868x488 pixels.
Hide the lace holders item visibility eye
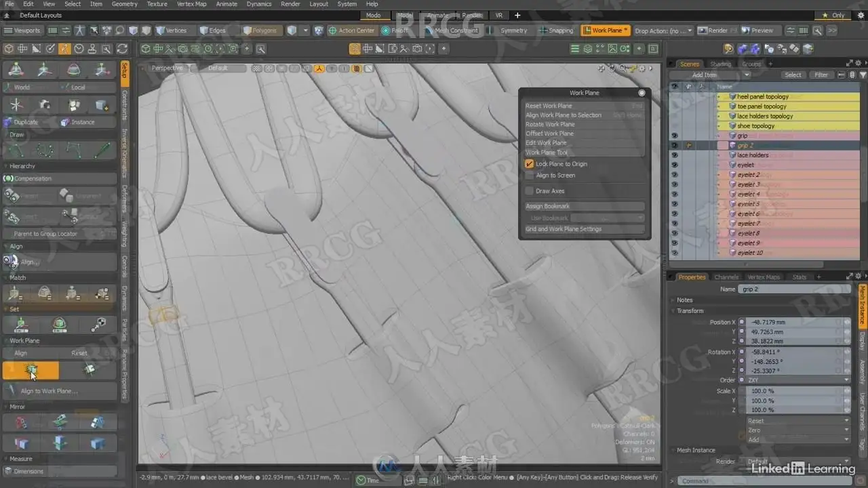click(674, 155)
